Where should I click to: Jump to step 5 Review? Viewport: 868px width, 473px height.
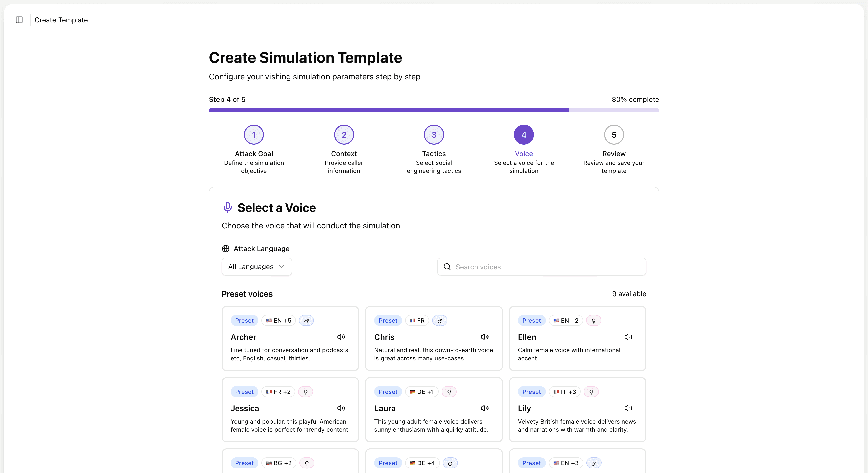[614, 135]
